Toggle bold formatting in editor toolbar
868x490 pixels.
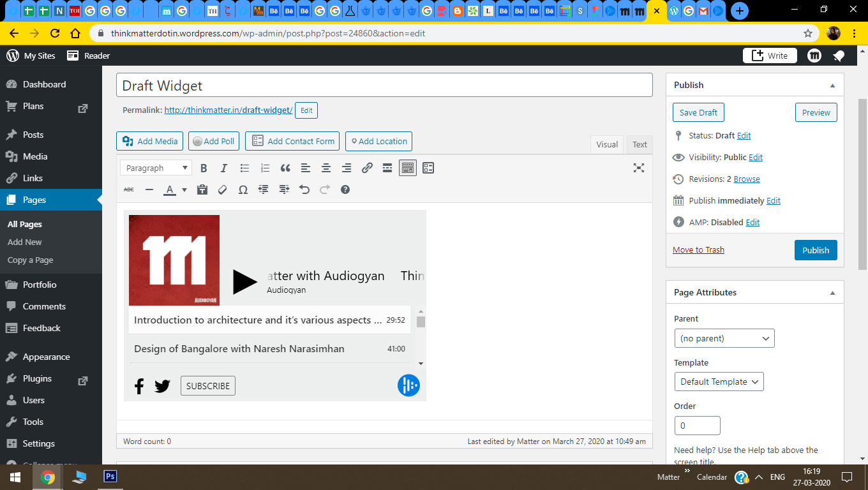pyautogui.click(x=204, y=168)
